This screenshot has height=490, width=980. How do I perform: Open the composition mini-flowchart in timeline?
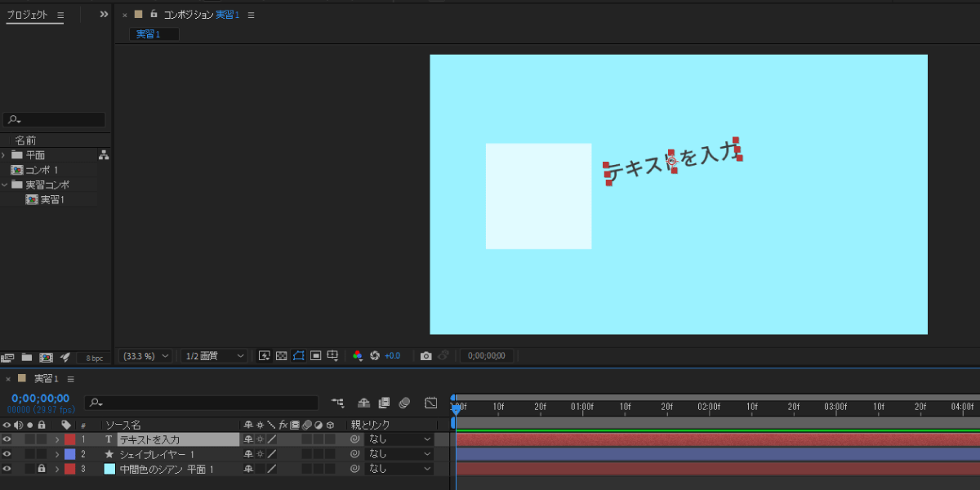point(337,403)
